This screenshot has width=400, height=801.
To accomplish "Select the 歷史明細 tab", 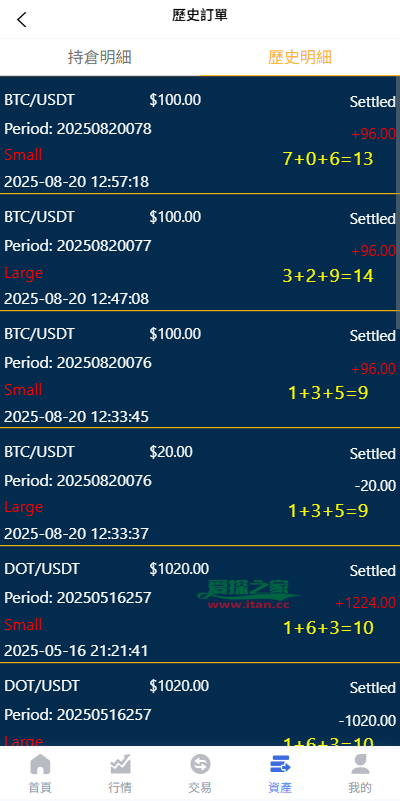I will (x=300, y=57).
